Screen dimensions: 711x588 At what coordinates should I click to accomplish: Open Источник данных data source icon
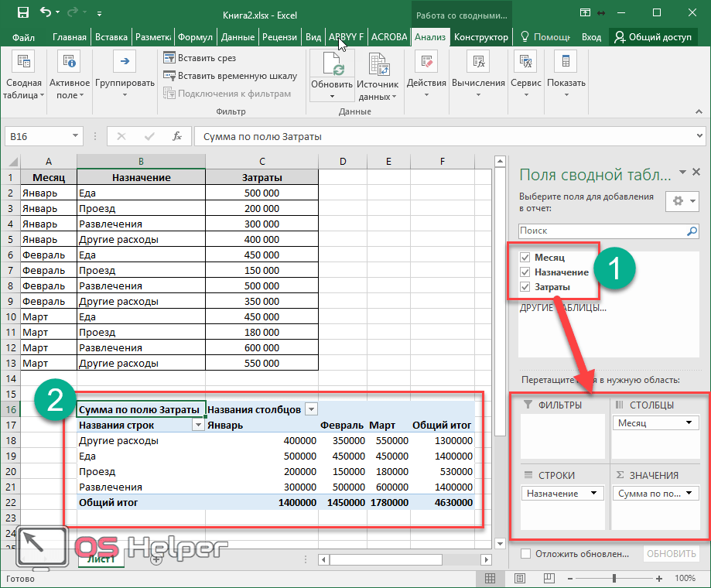click(378, 66)
